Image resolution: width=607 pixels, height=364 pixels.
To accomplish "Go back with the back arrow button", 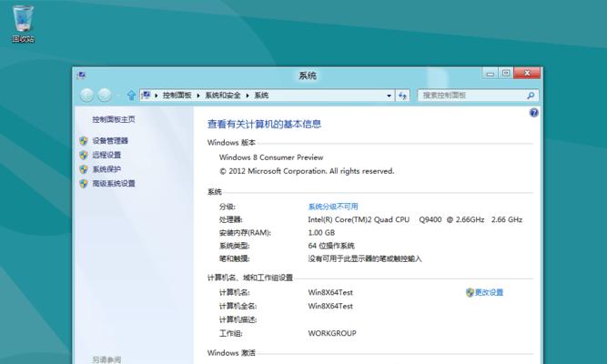I will coord(86,95).
